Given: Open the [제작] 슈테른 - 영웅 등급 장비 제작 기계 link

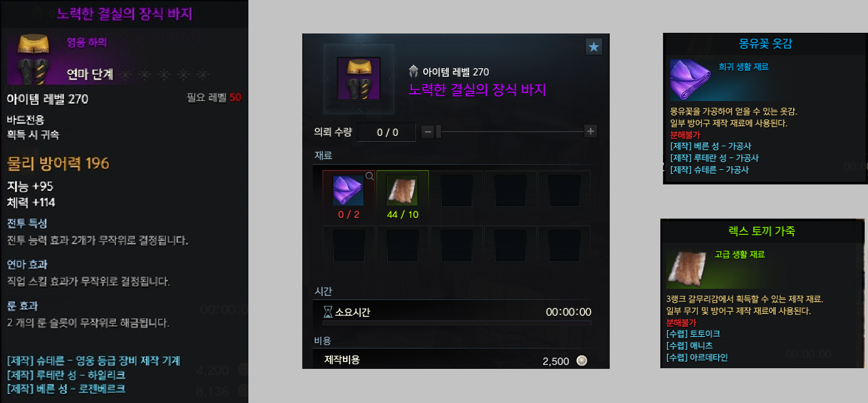Looking at the screenshot, I should click(93, 361).
